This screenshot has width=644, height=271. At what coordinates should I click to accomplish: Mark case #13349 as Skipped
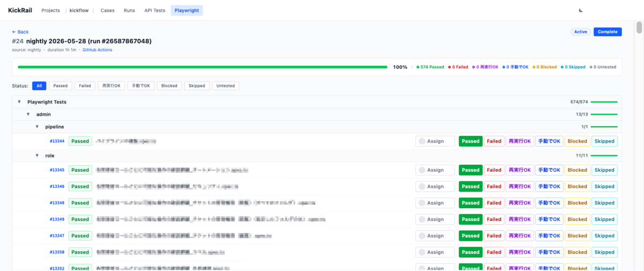604,219
